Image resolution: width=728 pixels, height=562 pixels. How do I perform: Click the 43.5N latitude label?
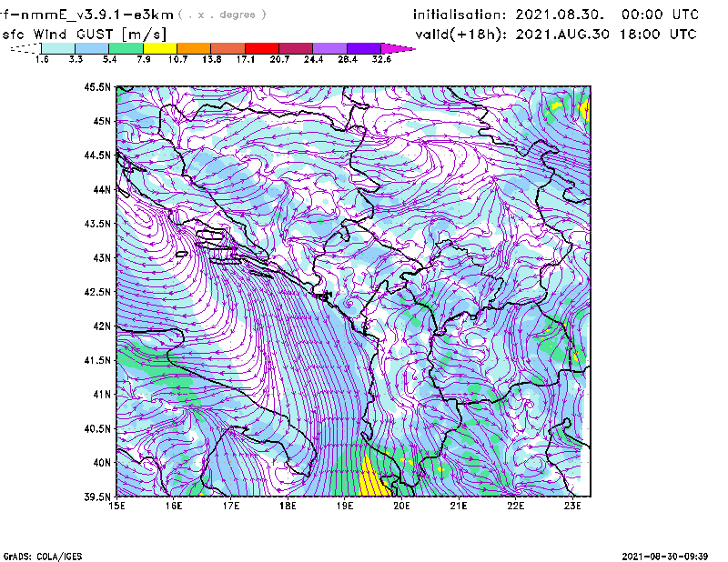point(97,223)
